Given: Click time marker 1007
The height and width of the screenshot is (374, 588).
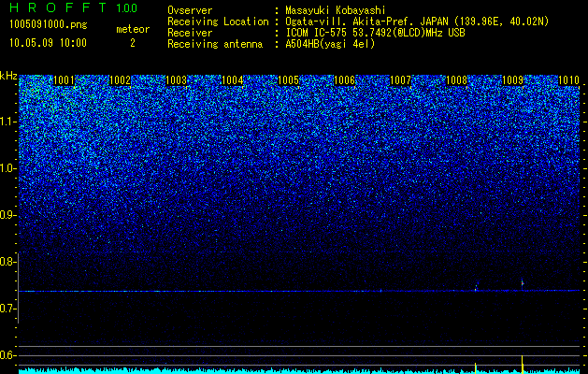Looking at the screenshot, I should (x=400, y=80).
